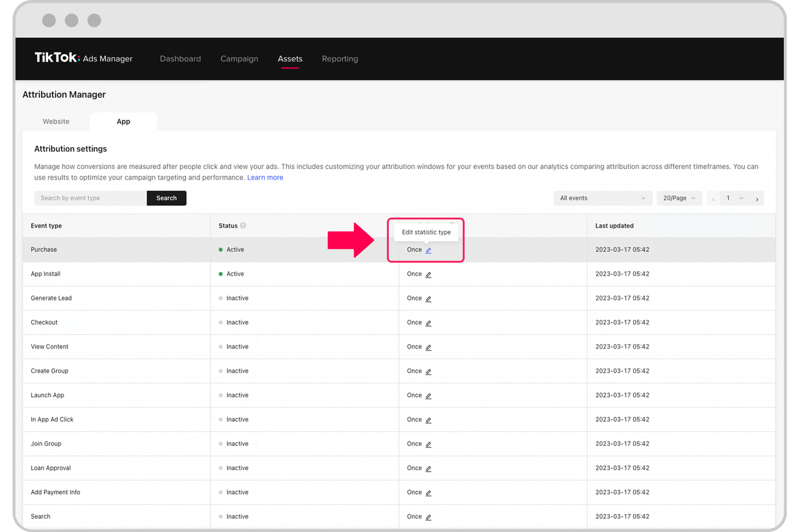Screen dimensions: 799x532
Task: Click Inactive status of Checkout row
Action: (234, 322)
